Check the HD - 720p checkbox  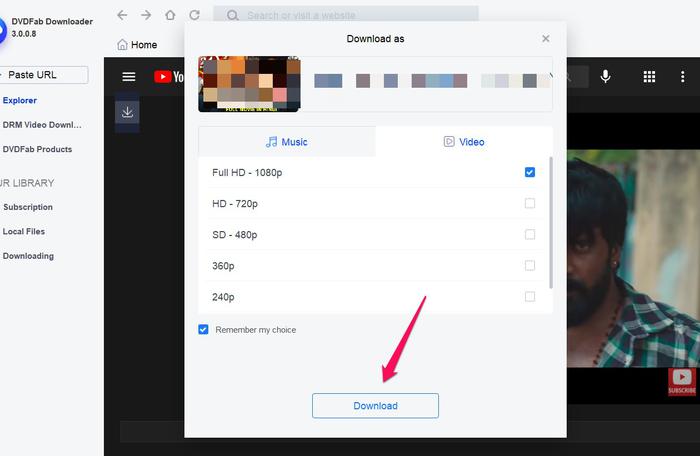[x=530, y=203]
